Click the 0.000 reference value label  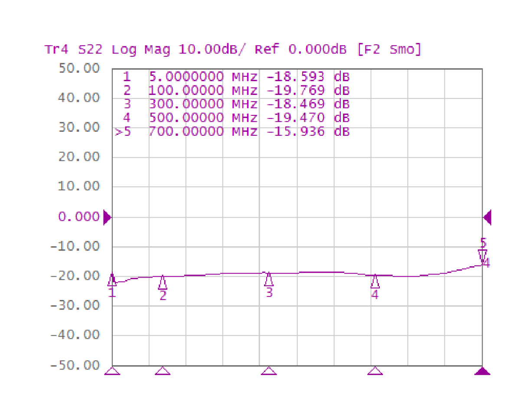click(x=79, y=217)
